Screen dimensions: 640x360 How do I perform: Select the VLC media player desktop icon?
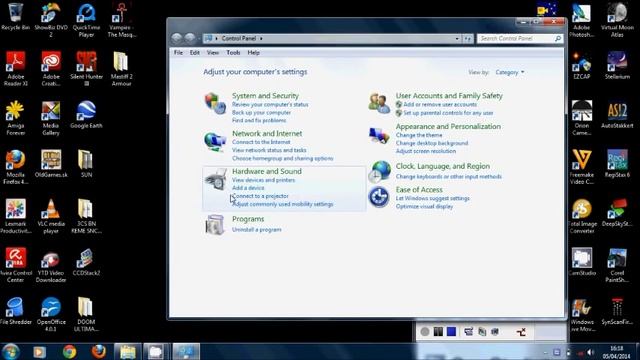(51, 216)
